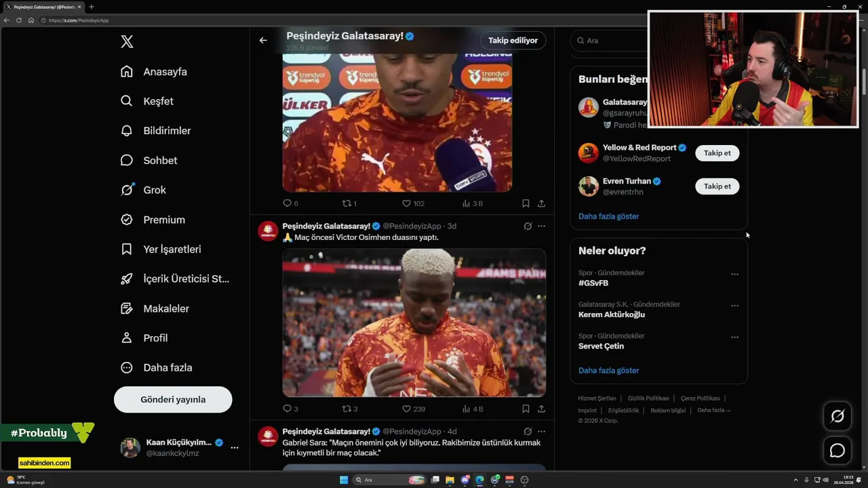Open Yer İşaretleri bookmarks
This screenshot has height=488, width=868.
click(161, 249)
